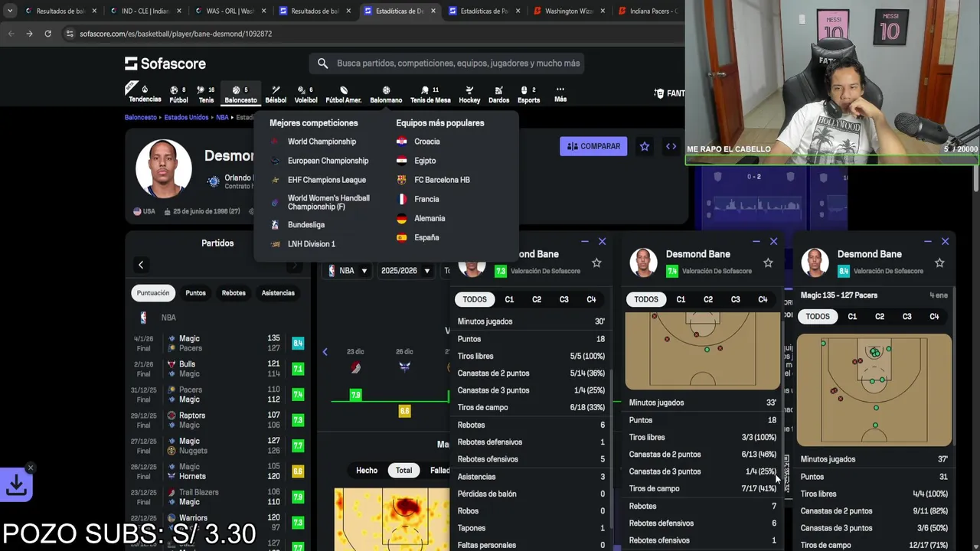Select C3 quarter in the 7.4-rated popup
This screenshot has width=980, height=551.
[x=735, y=299]
